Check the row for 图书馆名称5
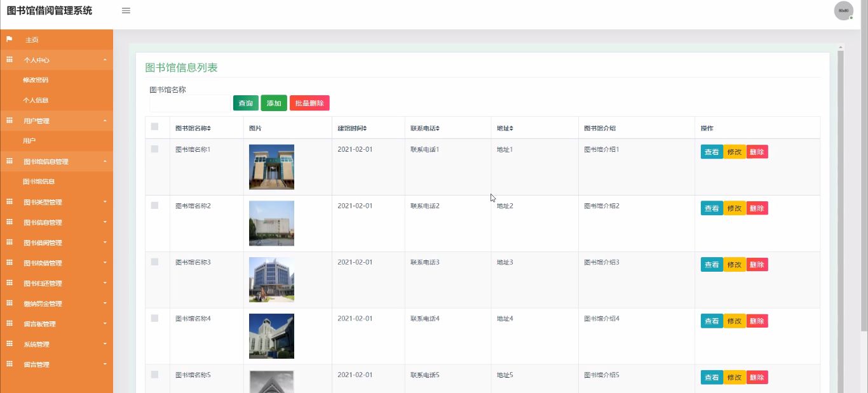 pyautogui.click(x=154, y=375)
